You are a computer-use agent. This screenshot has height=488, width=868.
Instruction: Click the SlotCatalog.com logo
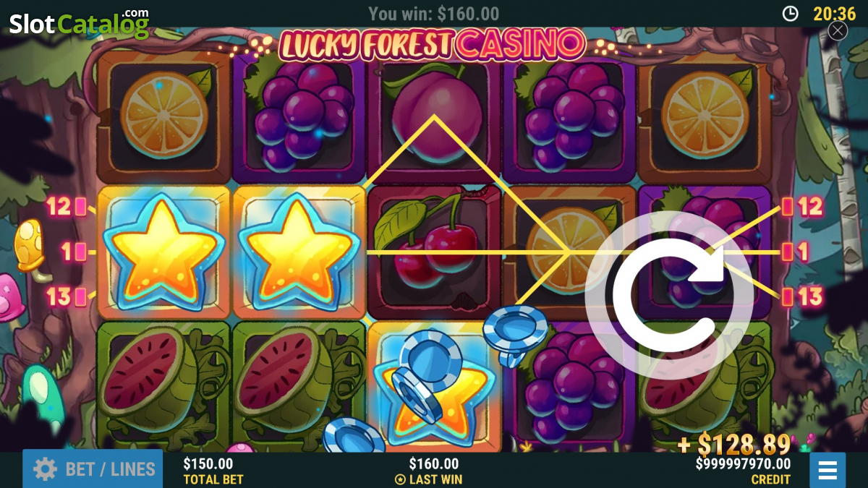pos(79,23)
